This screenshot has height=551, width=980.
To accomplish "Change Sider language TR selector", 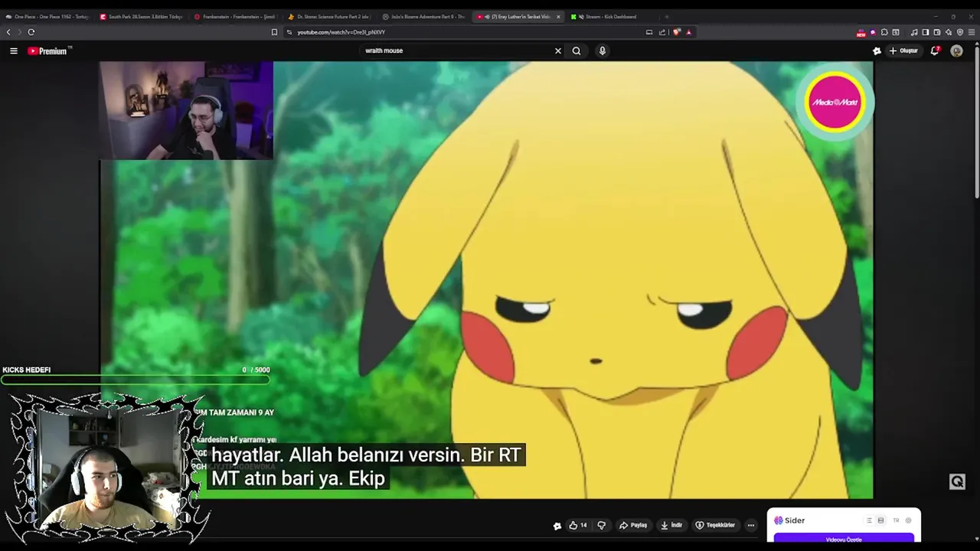I will (x=896, y=520).
